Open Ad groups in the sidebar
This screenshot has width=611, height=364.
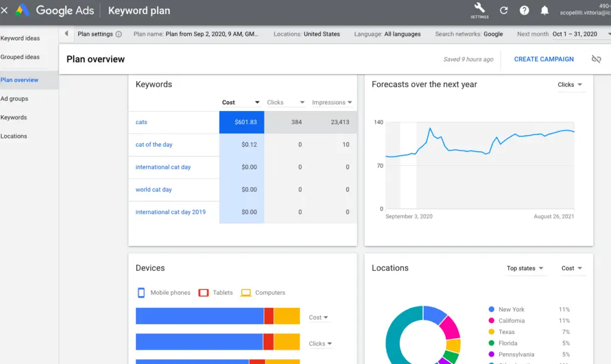[x=14, y=98]
